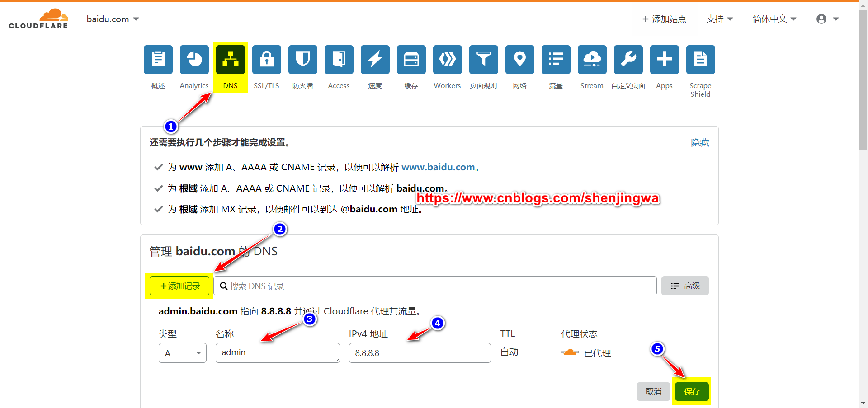Click the 名称 field containing admin
Image resolution: width=868 pixels, height=408 pixels.
(x=278, y=353)
